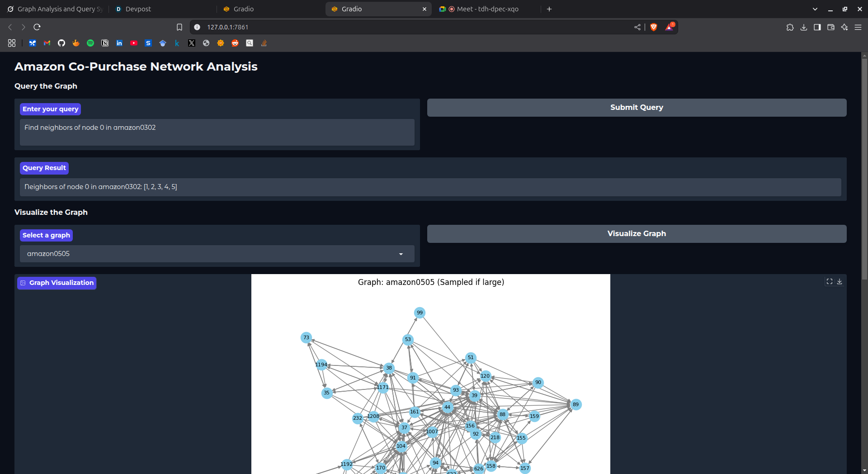
Task: Click 'Amazon Co-Purchase Network Analysis' title
Action: click(x=136, y=66)
